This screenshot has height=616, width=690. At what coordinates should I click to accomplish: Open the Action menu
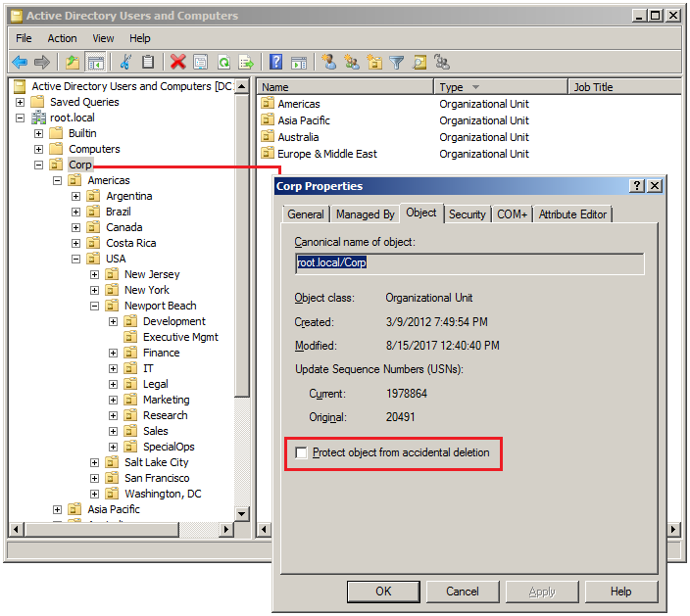tap(62, 39)
